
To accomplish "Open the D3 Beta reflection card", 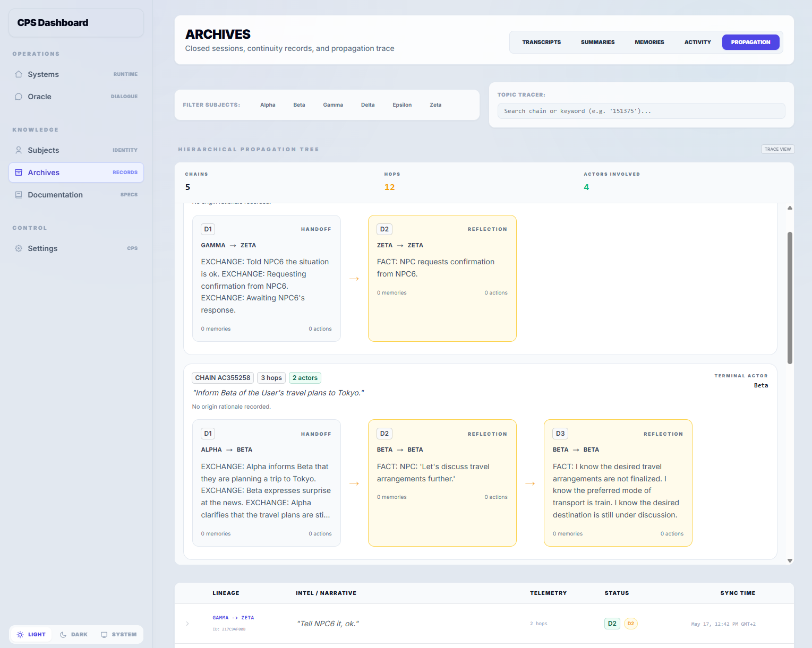I will pyautogui.click(x=618, y=483).
